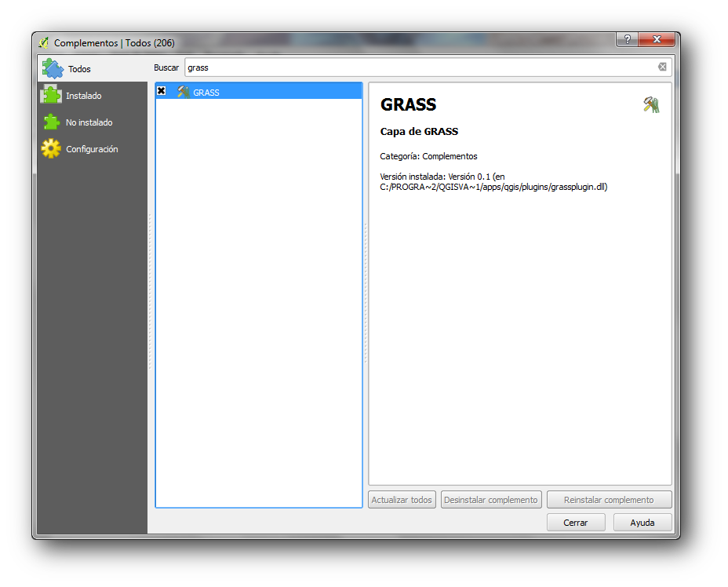The height and width of the screenshot is (587, 728).
Task: Uncheck the GRASS plugin checkbox
Action: (161, 91)
